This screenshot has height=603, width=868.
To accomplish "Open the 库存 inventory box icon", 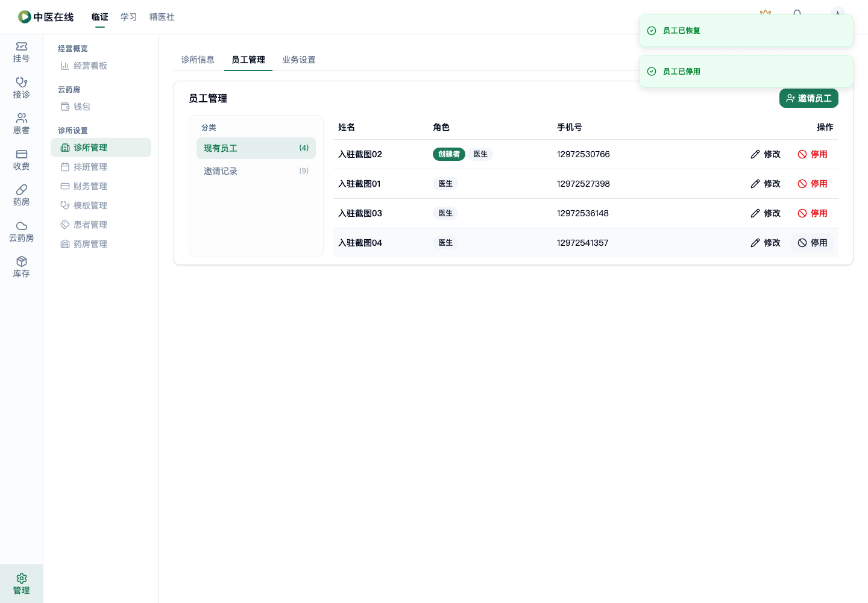I will tap(22, 261).
